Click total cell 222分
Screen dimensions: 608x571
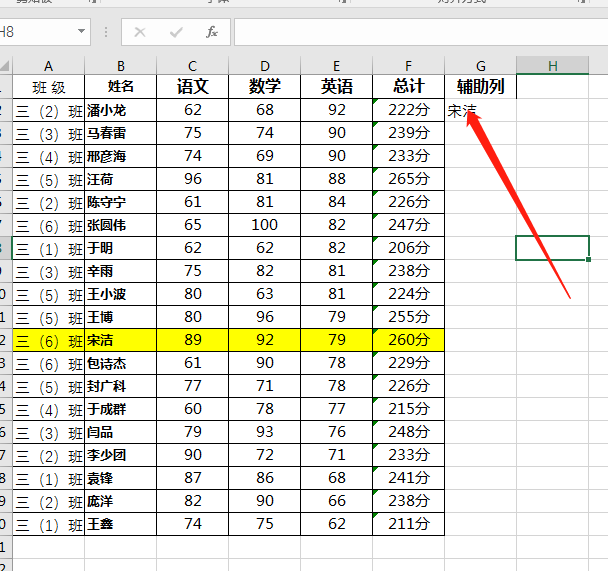tap(408, 110)
